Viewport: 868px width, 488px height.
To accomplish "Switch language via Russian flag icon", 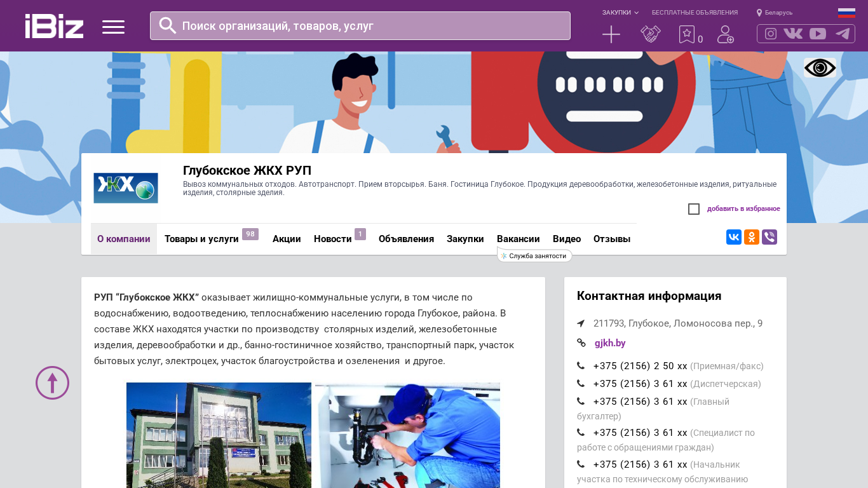I will (x=846, y=13).
